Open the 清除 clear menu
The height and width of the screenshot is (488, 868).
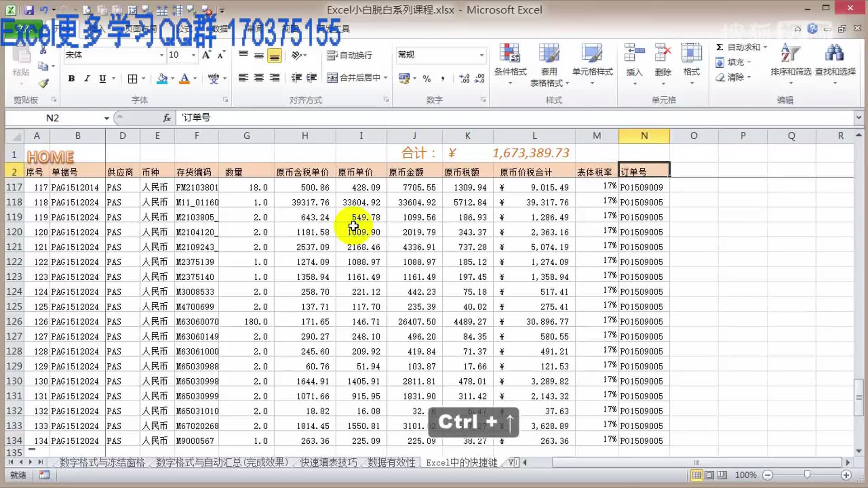pos(733,77)
